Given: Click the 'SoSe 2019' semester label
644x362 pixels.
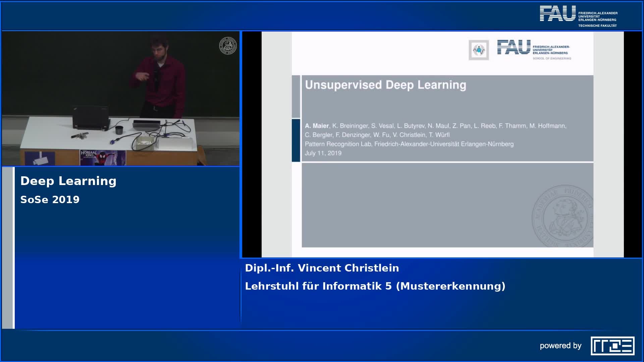Looking at the screenshot, I should [50, 200].
